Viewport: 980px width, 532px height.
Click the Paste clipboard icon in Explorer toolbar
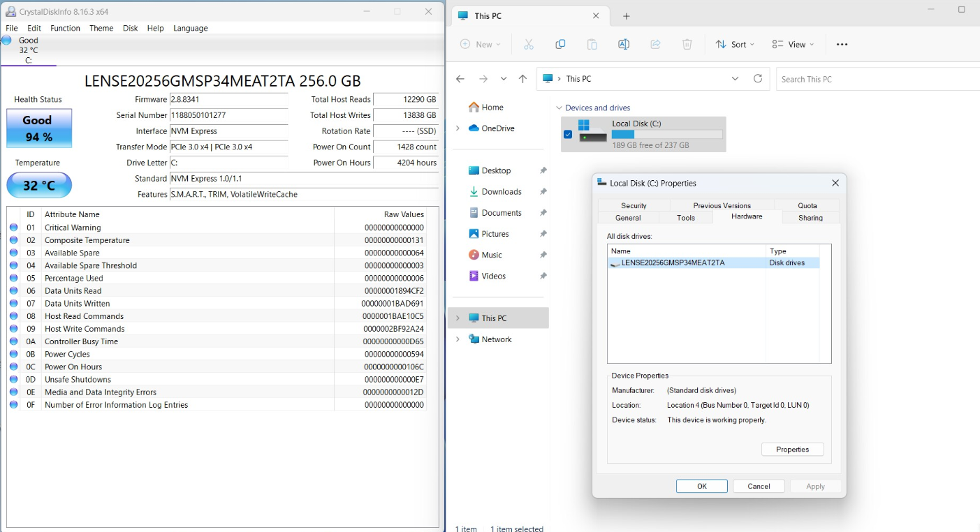coord(592,44)
